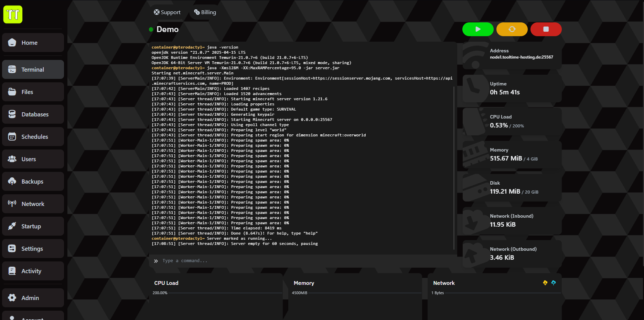Click the Files folder icon
Image resolution: width=644 pixels, height=320 pixels.
[12, 92]
